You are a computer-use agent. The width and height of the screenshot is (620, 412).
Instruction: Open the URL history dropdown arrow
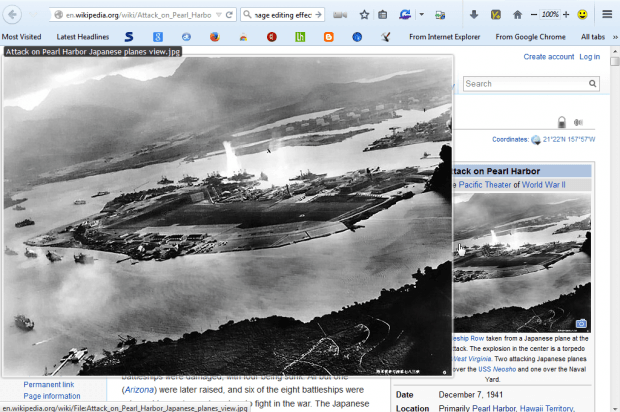219,15
